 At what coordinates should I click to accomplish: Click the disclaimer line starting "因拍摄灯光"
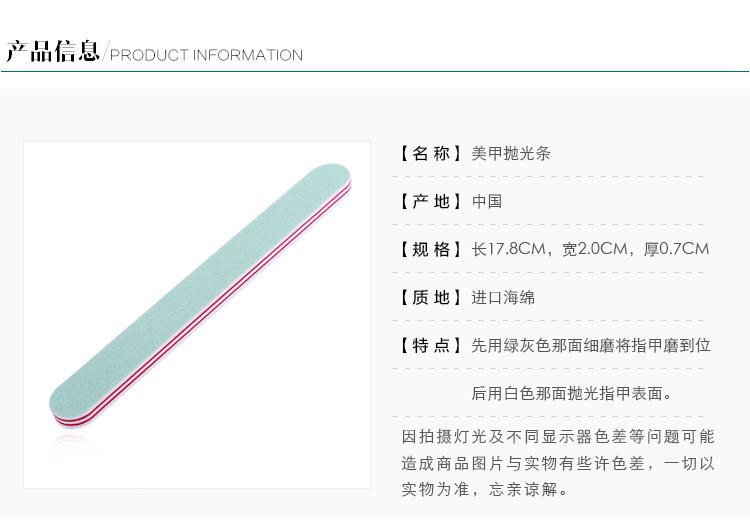tap(558, 437)
